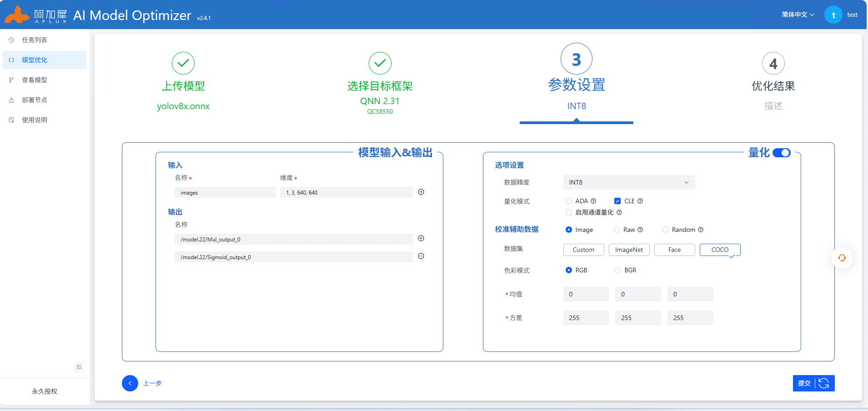
Task: Click the 查看模型 branch icon
Action: coord(11,80)
